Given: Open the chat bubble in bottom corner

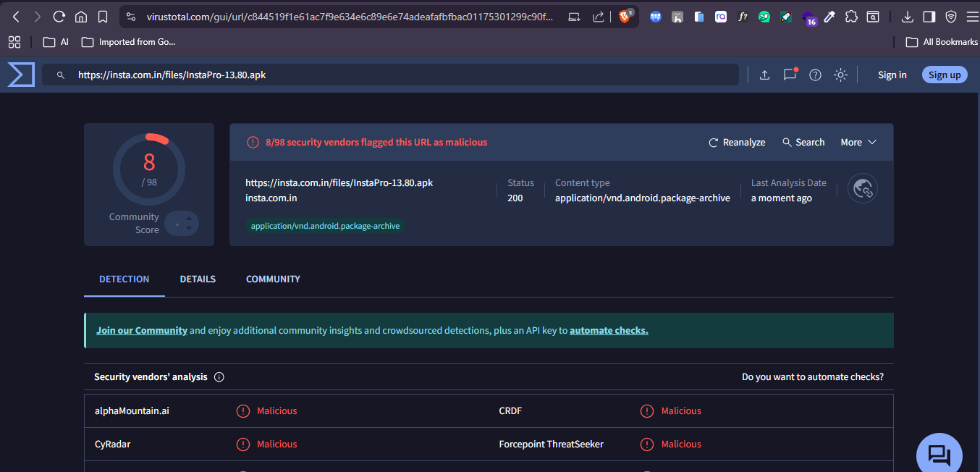Looking at the screenshot, I should 939,452.
